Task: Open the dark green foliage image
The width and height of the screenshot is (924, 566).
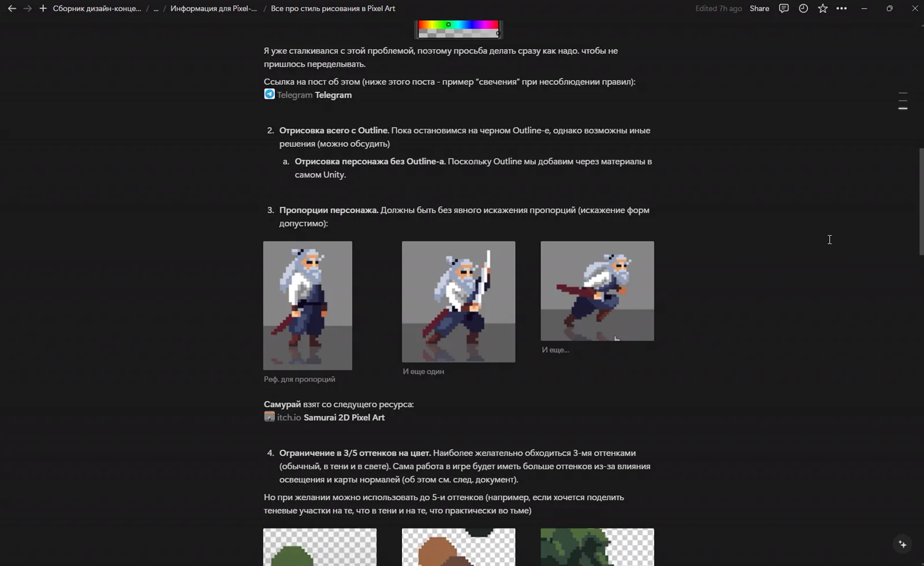Action: [597, 547]
